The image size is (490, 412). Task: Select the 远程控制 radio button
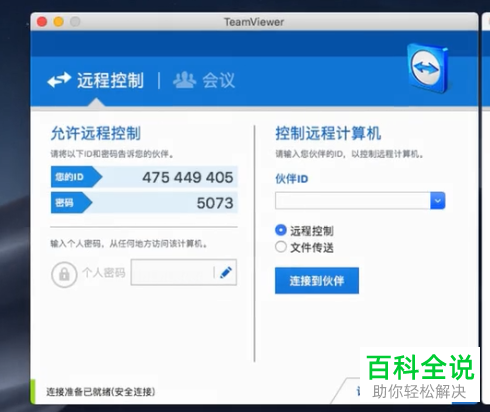point(281,230)
